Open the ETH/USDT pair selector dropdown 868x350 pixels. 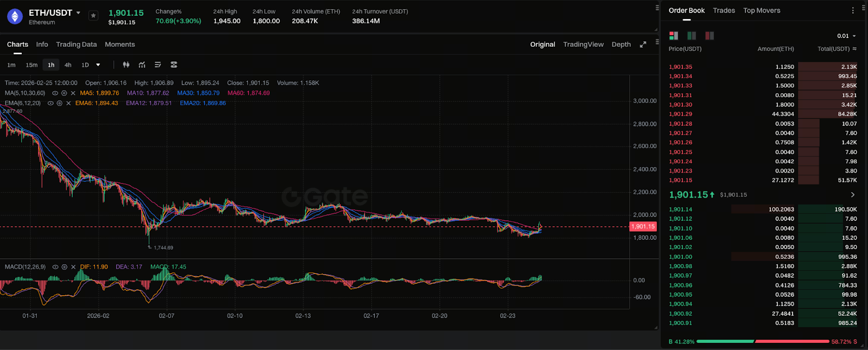coord(78,12)
